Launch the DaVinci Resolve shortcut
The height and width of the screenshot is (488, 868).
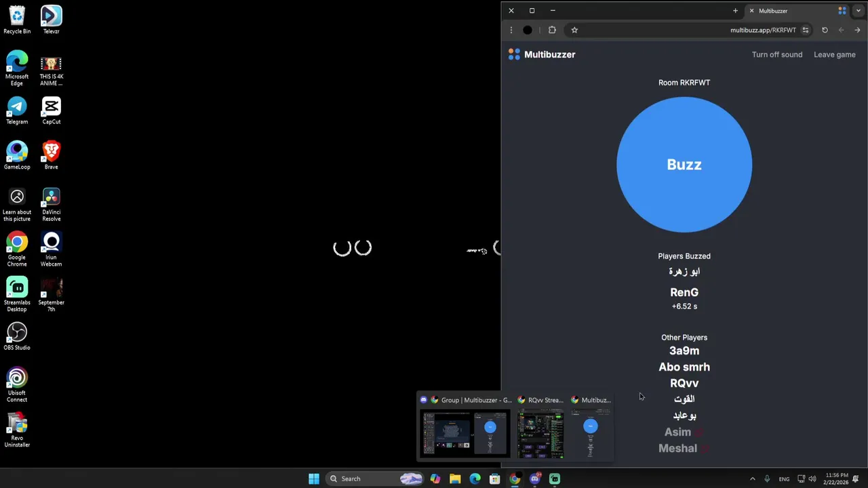tap(51, 205)
